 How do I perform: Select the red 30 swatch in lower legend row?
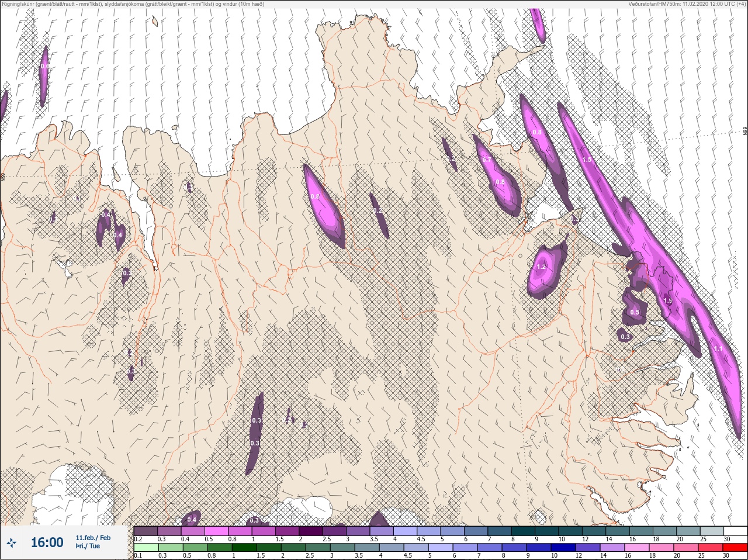(x=735, y=548)
